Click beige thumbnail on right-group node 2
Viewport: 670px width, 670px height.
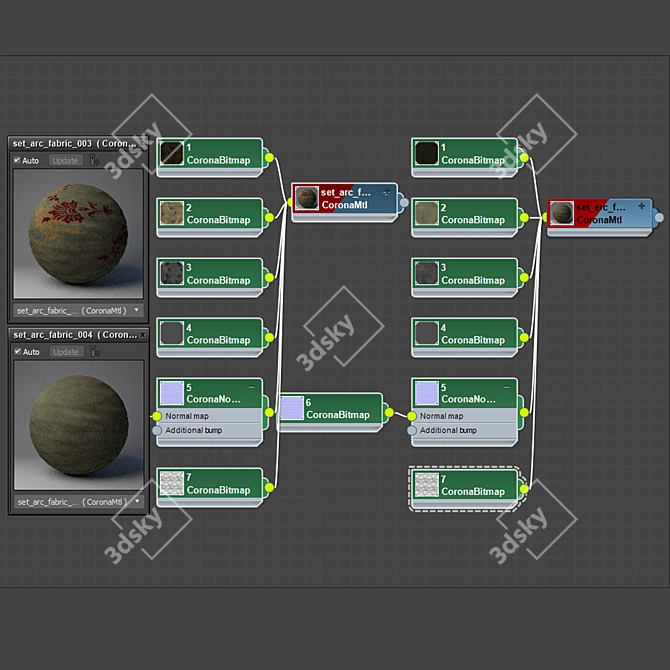tap(426, 213)
